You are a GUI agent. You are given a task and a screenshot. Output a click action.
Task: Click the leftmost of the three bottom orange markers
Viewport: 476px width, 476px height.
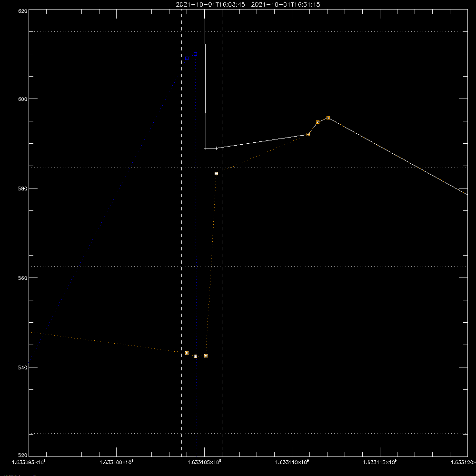(x=187, y=353)
